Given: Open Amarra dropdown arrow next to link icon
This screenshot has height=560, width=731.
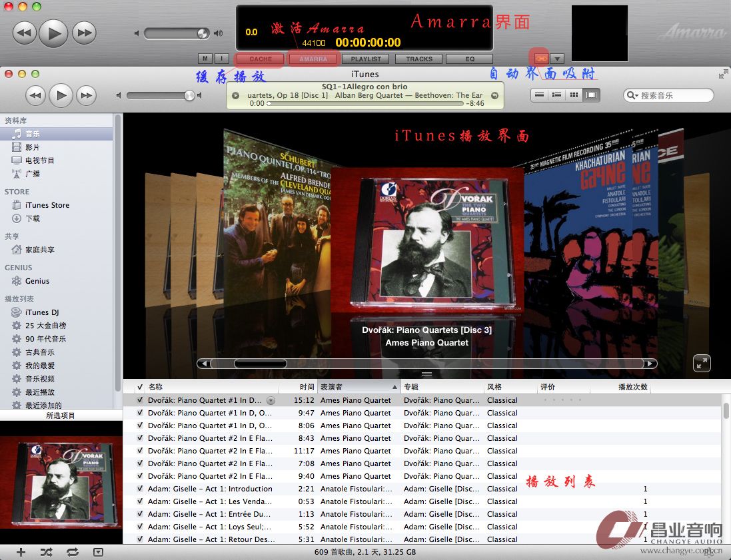Looking at the screenshot, I should pos(557,59).
